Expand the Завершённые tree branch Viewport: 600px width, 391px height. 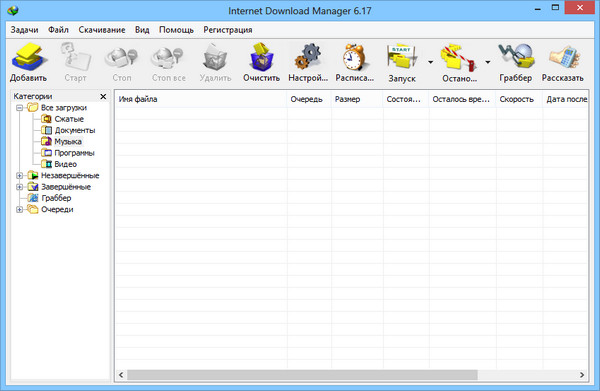tap(20, 187)
